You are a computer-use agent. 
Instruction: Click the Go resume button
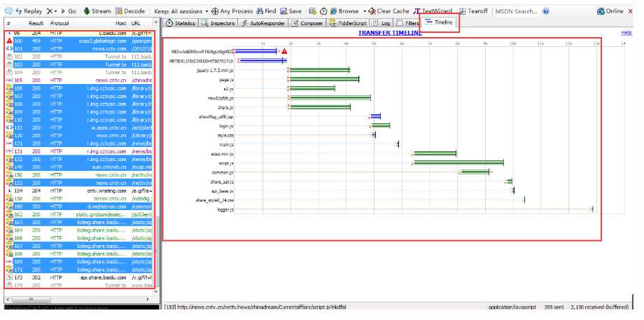pos(68,11)
